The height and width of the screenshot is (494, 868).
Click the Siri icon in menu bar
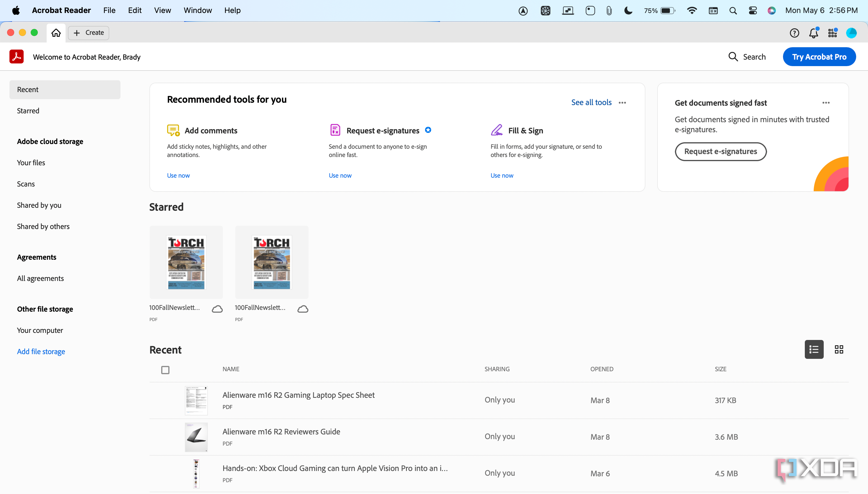coord(772,11)
